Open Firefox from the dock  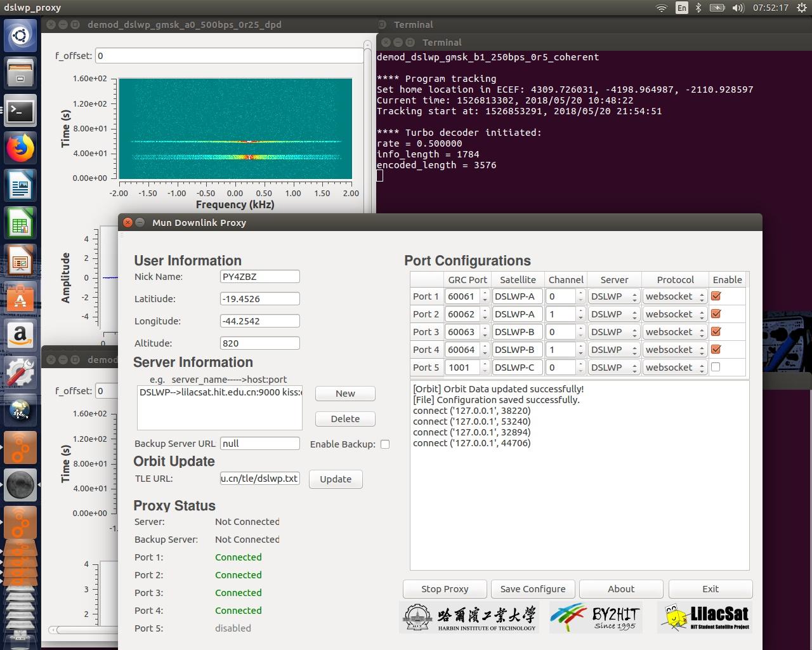[20, 149]
